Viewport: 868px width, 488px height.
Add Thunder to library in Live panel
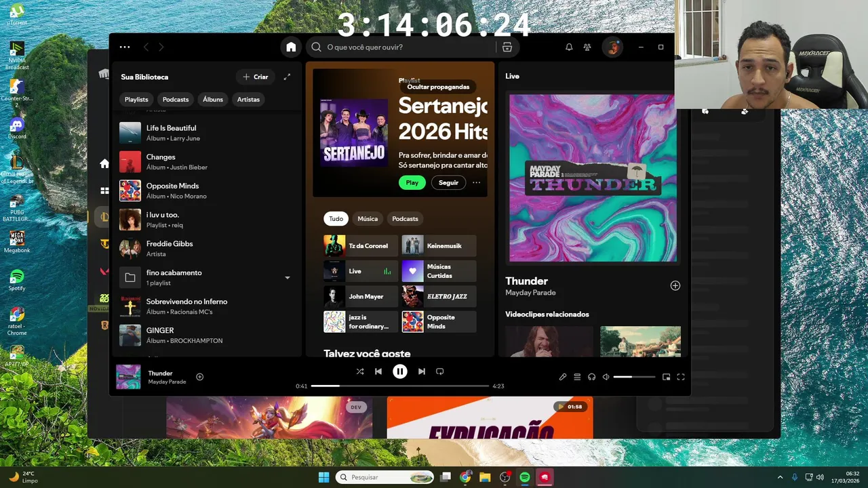coord(675,285)
